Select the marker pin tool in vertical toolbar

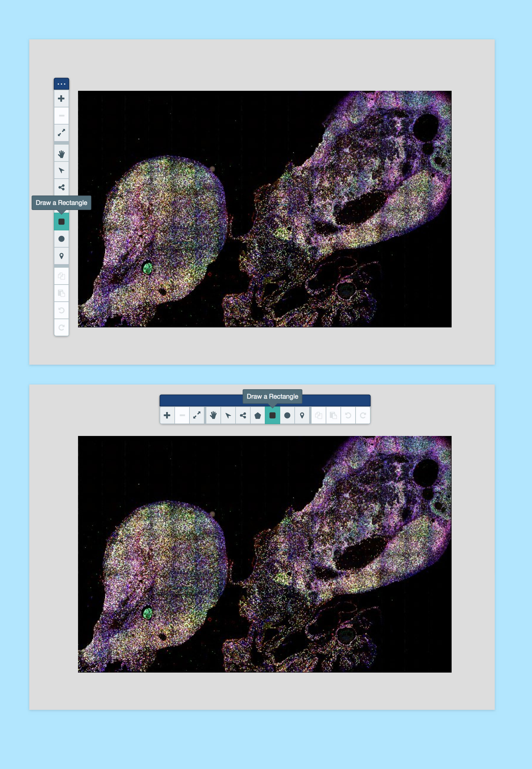[61, 256]
